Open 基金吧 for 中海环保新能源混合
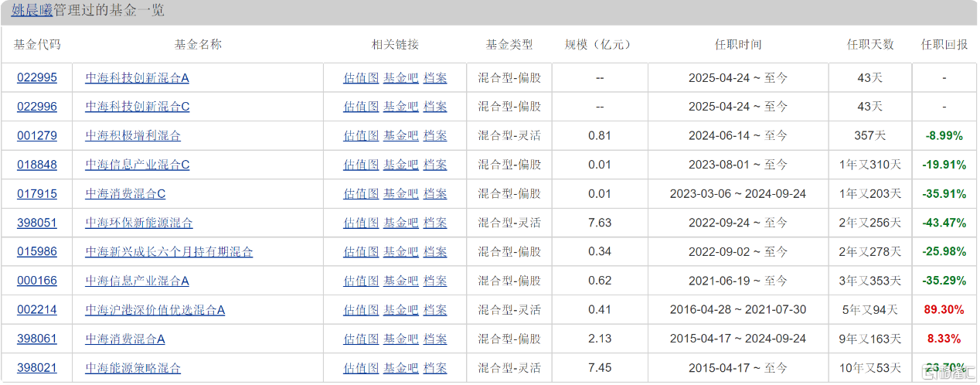The width and height of the screenshot is (980, 385). coord(401,223)
